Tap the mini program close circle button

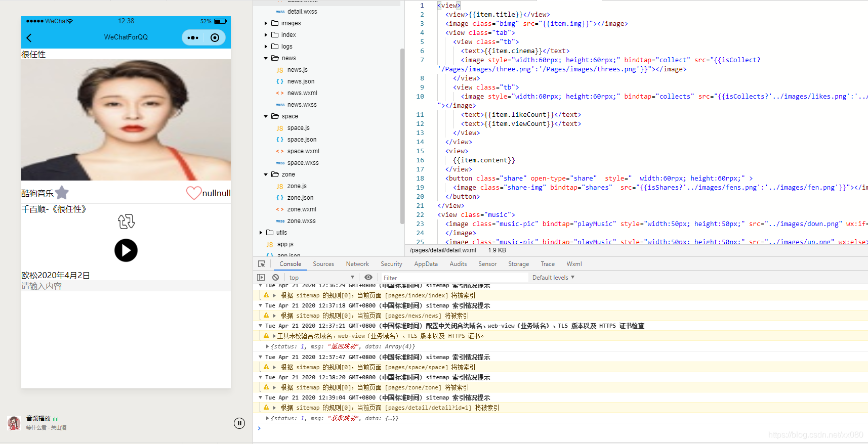(215, 37)
